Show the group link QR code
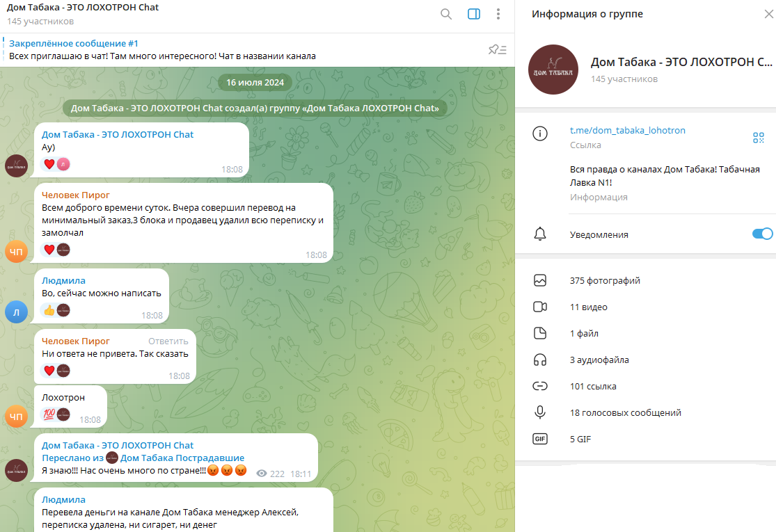The width and height of the screenshot is (776, 532). click(759, 137)
